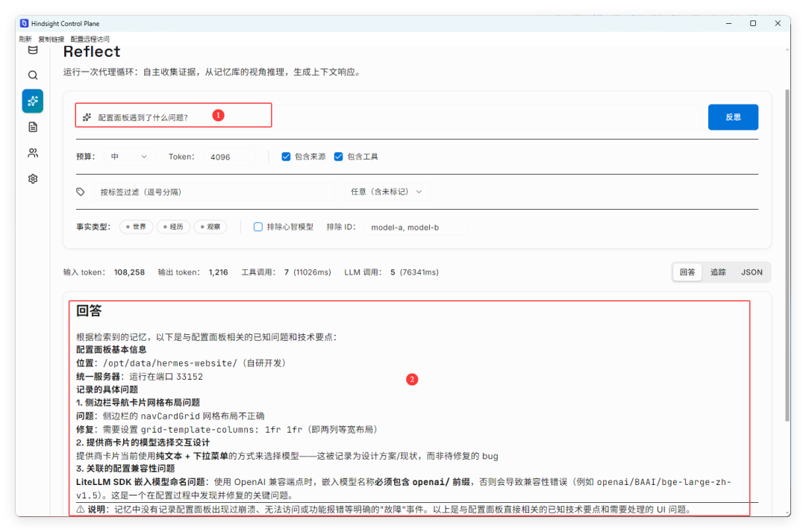This screenshot has width=806, height=532.
Task: Click the blue 反思 button
Action: [733, 117]
